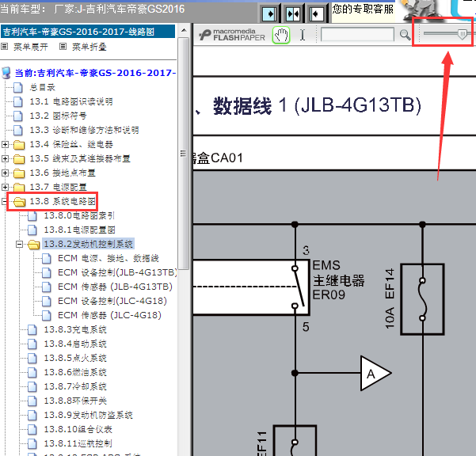The width and height of the screenshot is (476, 456).
Task: Select the root node 当前:吉利汽车-帝豪GS-2016-2017
Action: click(x=95, y=73)
